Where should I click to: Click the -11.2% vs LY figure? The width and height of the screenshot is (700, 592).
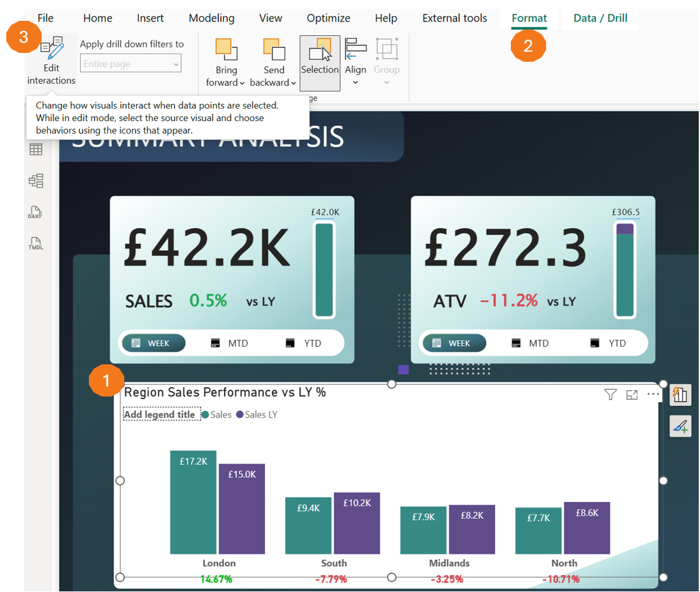(x=509, y=301)
